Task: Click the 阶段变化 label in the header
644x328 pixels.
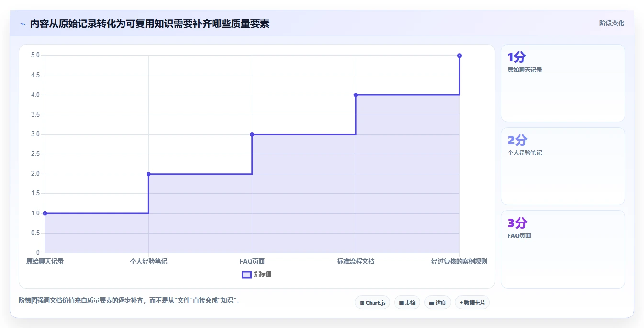Action: click(612, 23)
